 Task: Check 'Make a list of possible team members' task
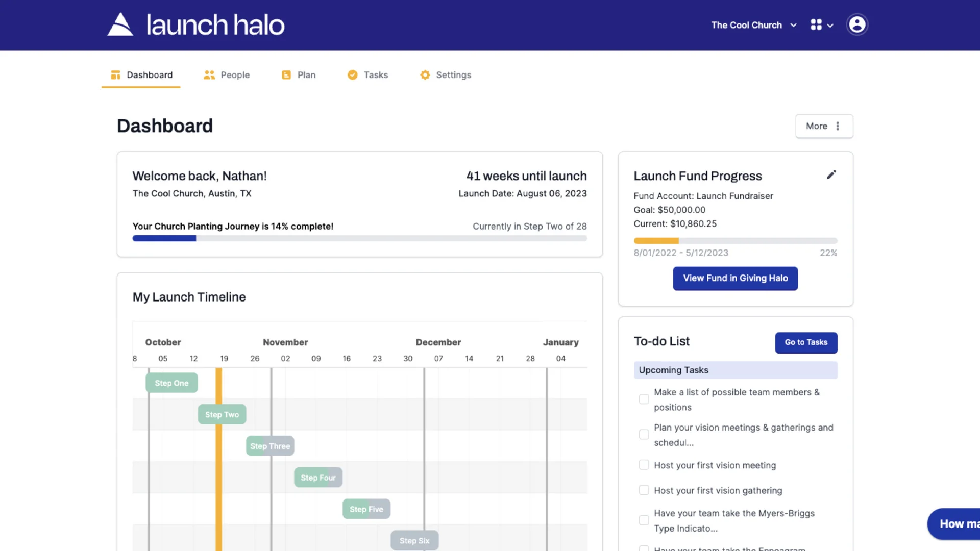644,399
